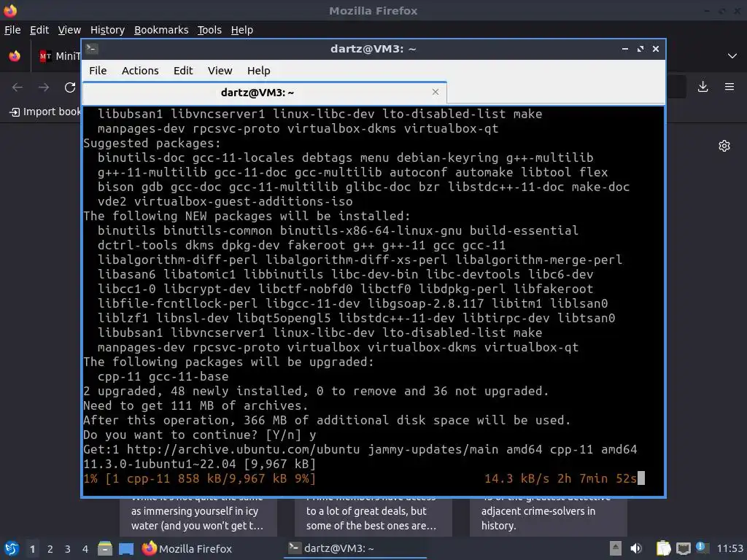
Task: Click the download progress status line
Action: coord(360,478)
